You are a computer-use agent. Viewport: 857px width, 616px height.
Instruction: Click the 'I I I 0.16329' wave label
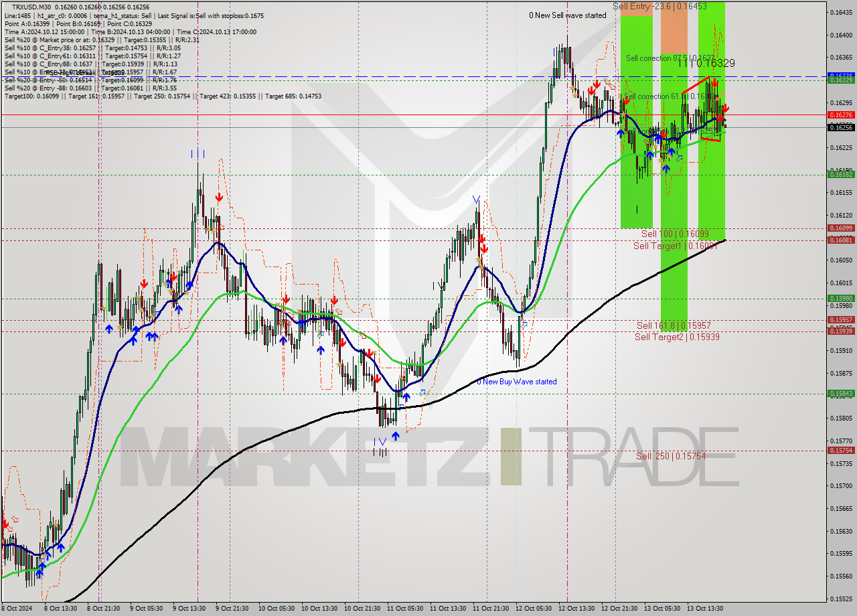[x=706, y=63]
